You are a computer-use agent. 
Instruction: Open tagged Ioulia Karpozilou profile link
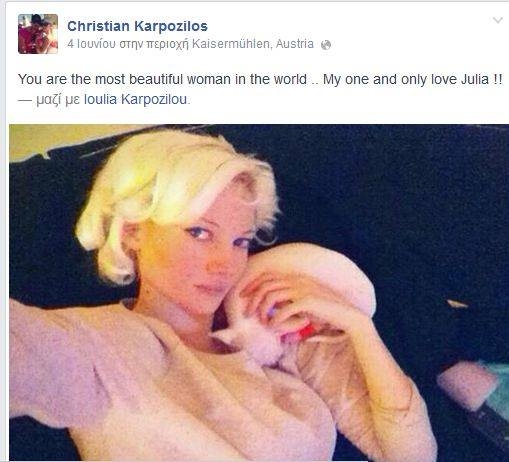point(135,99)
